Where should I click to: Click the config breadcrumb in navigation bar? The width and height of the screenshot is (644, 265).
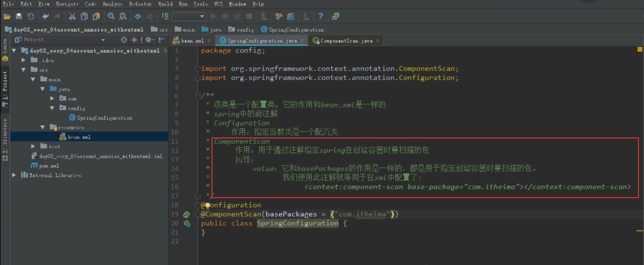241,30
